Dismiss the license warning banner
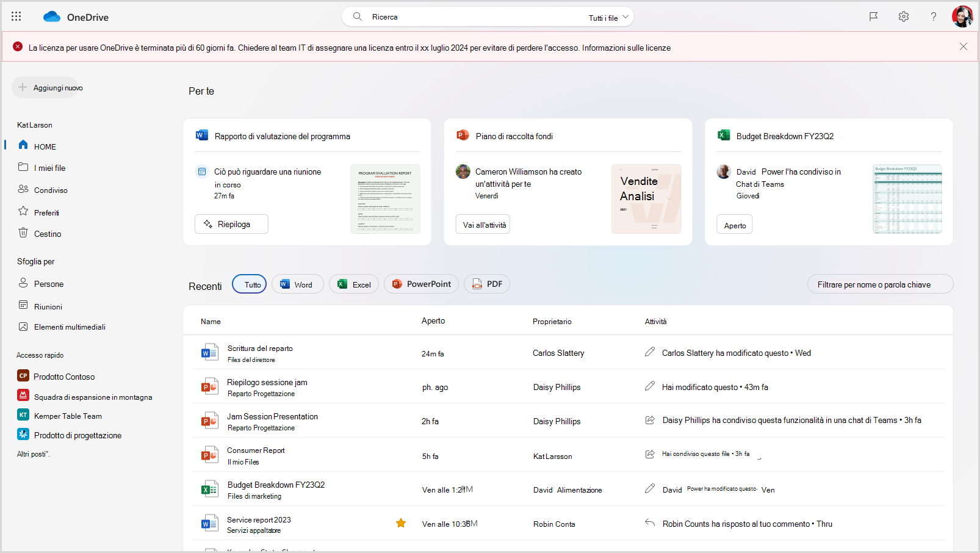 point(964,46)
